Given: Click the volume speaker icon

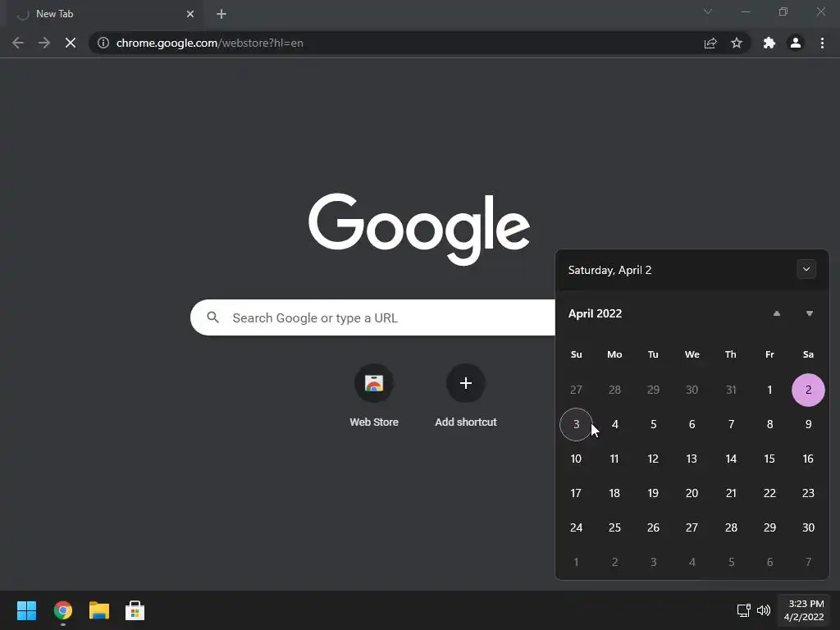Looking at the screenshot, I should point(764,610).
